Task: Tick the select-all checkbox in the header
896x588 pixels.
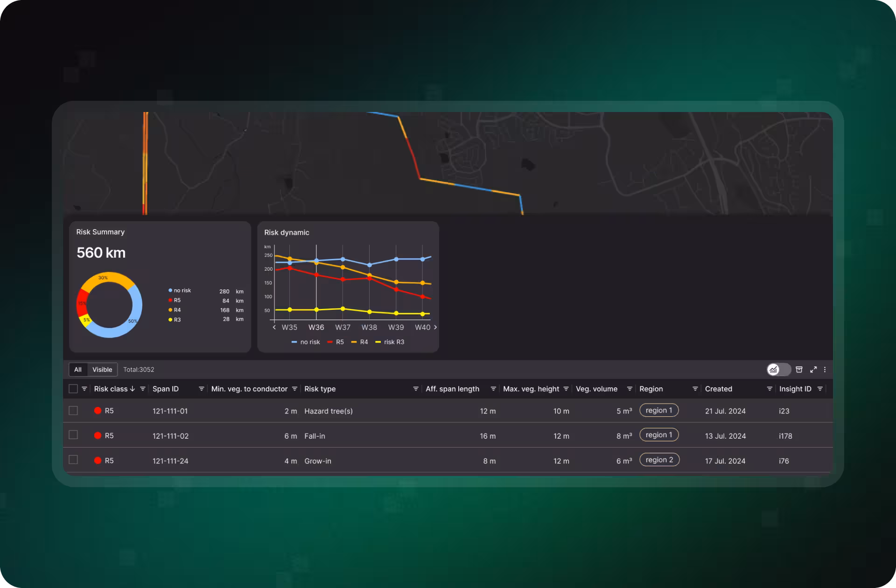Action: 73,389
